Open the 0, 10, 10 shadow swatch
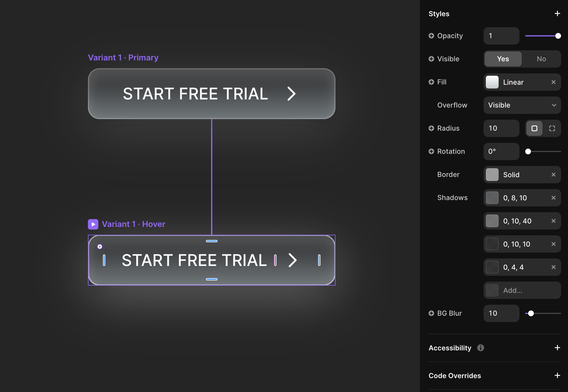The image size is (568, 392). [492, 244]
